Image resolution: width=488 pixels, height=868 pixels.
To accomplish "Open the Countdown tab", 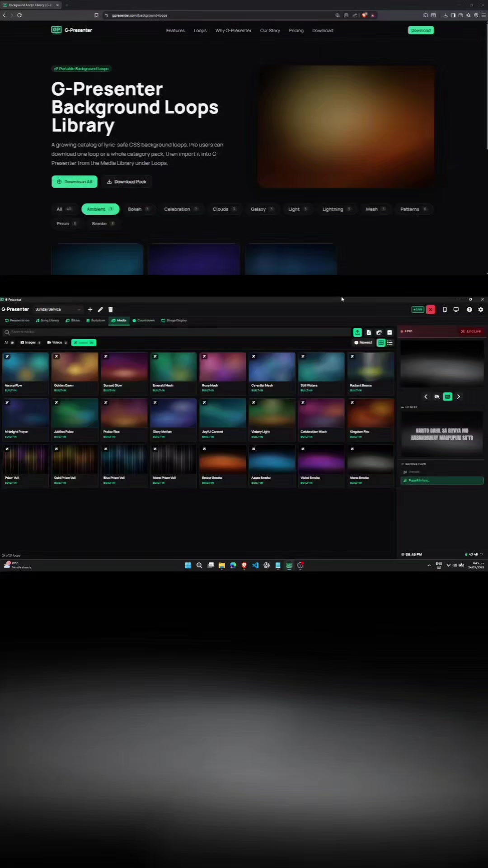I will click(x=144, y=321).
